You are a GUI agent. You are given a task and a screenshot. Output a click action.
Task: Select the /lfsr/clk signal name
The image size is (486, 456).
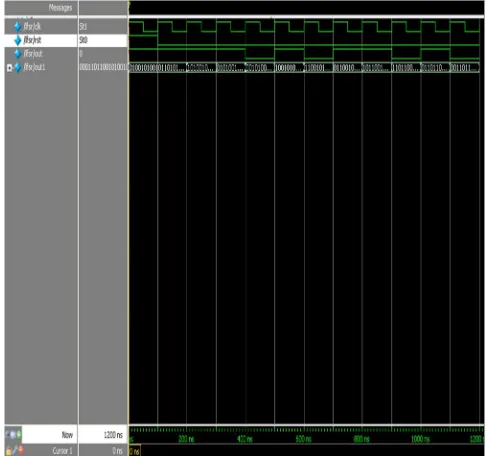click(x=32, y=26)
